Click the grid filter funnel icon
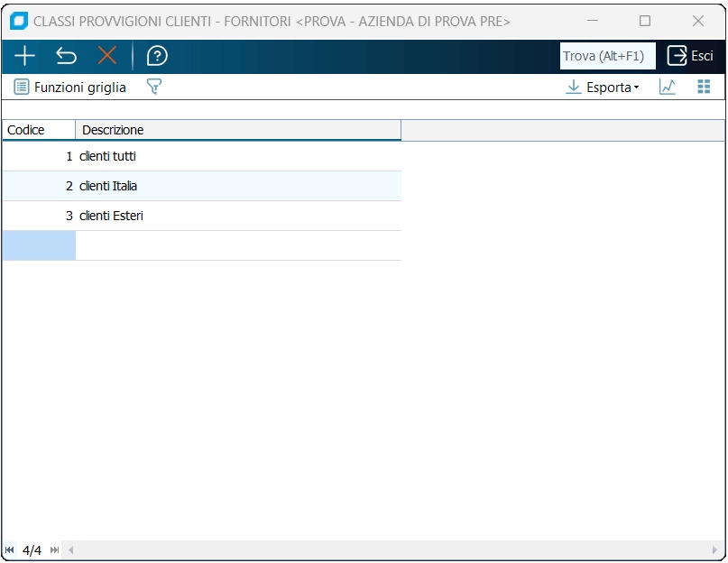Image resolution: width=728 pixels, height=563 pixels. point(154,87)
